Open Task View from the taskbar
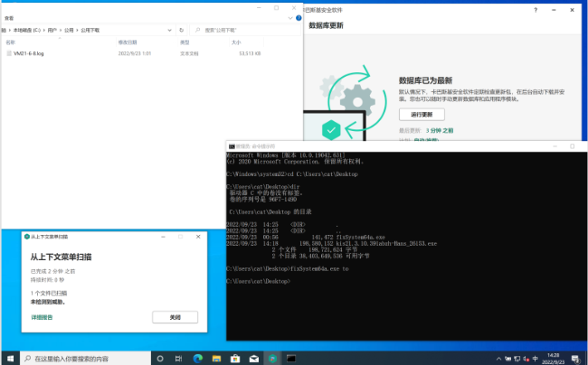Screen dimensions: 588x365 coord(178,359)
